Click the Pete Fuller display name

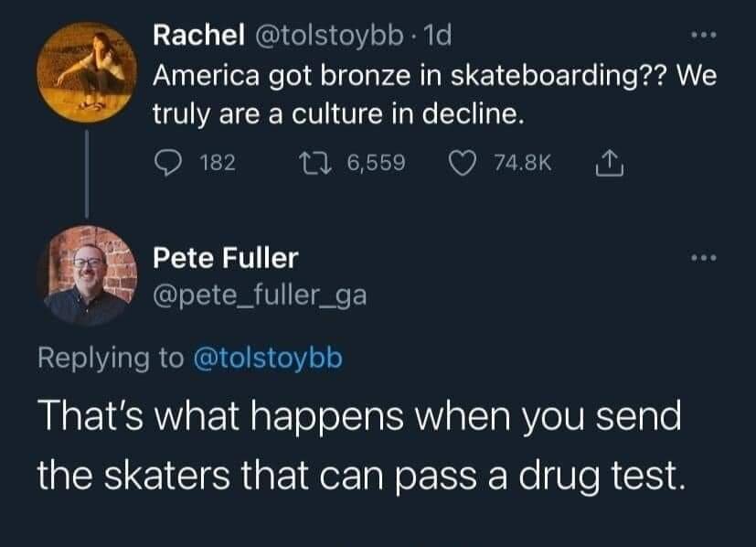coord(225,258)
